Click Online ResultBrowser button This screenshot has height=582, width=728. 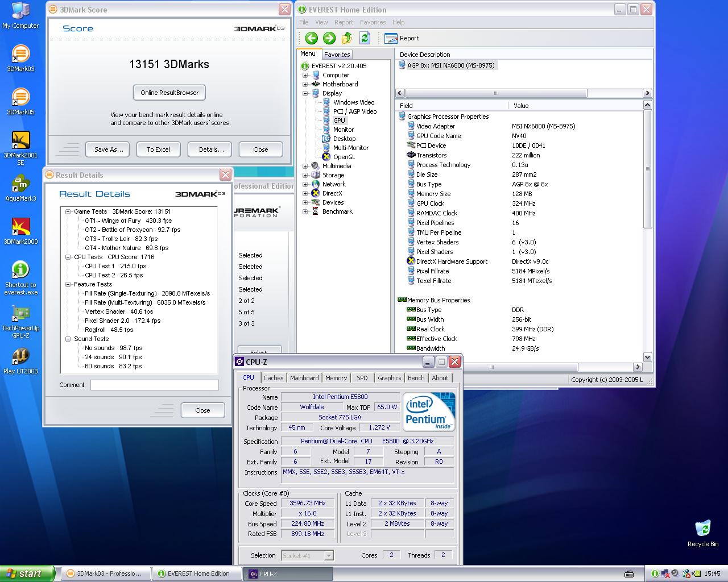click(x=169, y=93)
